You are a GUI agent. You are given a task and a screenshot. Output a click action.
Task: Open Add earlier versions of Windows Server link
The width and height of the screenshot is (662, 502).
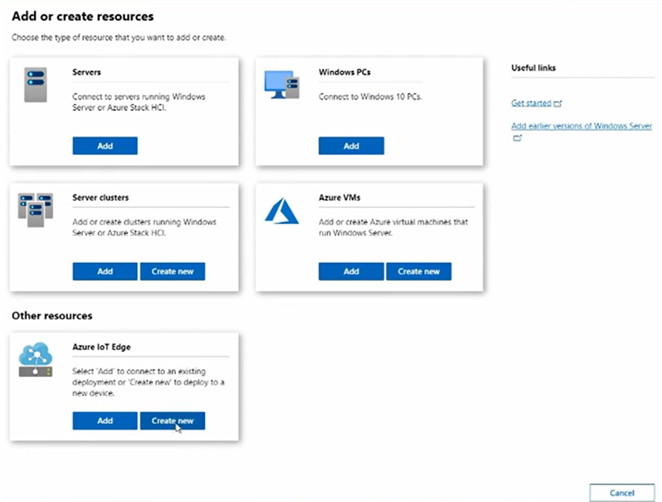click(581, 126)
